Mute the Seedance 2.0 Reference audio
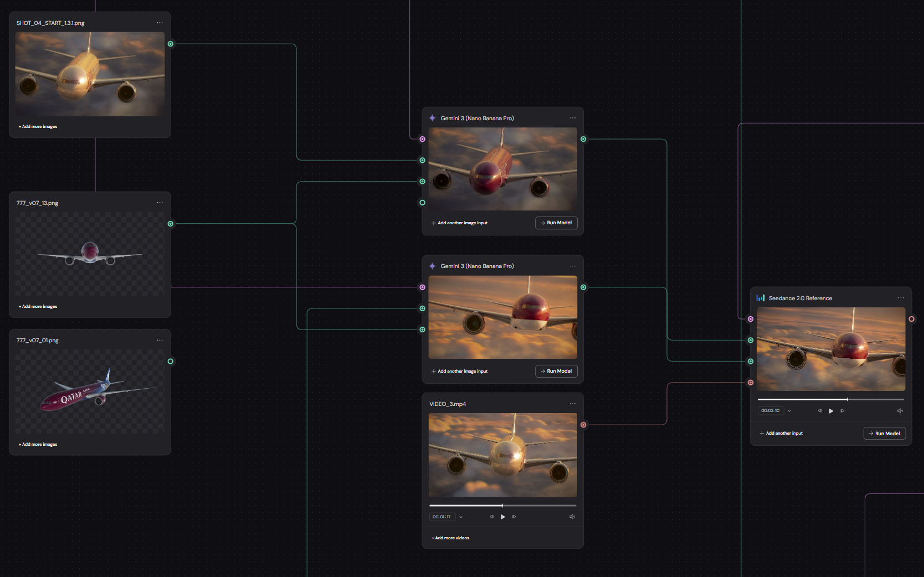The height and width of the screenshot is (577, 924). pos(900,411)
